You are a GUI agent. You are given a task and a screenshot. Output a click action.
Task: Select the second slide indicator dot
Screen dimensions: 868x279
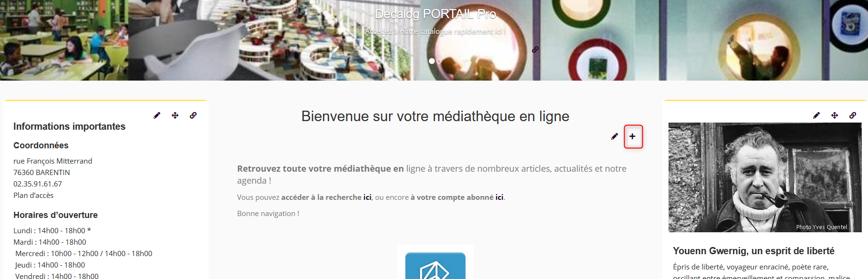coord(439,61)
